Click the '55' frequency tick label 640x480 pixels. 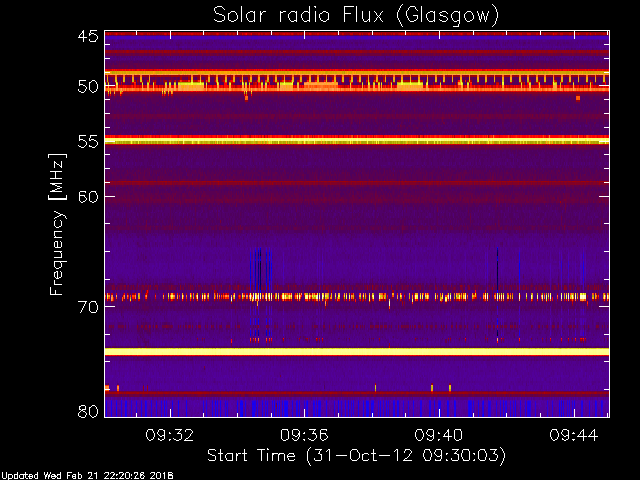point(88,142)
